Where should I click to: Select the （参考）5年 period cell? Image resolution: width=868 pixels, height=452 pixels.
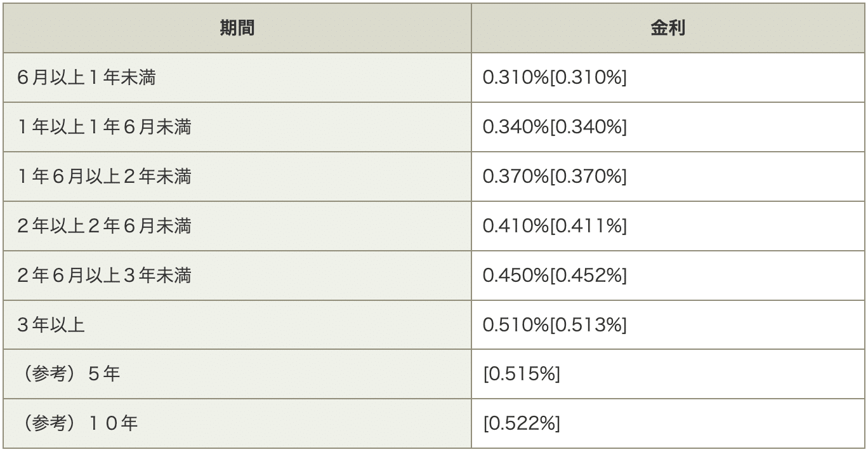[x=69, y=375]
